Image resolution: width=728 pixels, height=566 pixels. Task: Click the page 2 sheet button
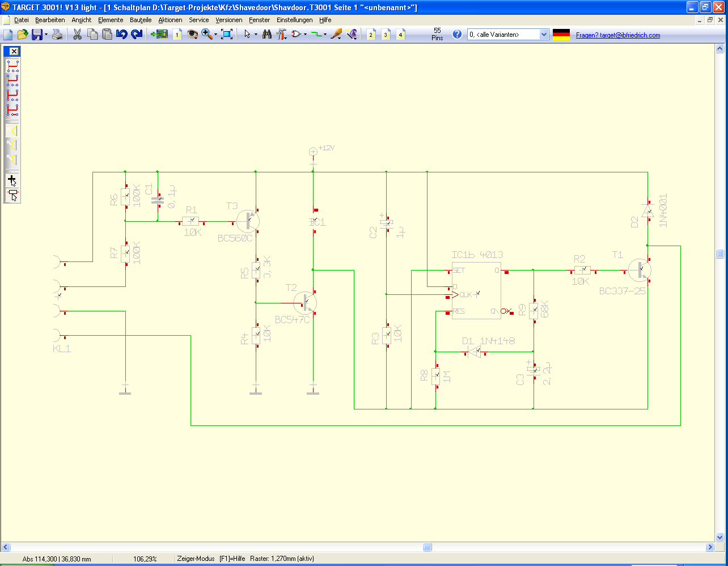(371, 35)
